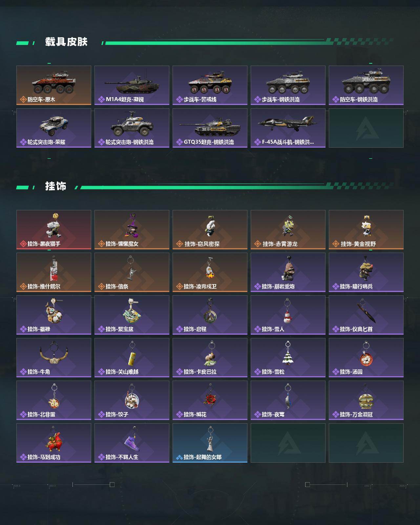Click the 挂饰-仪典匕首 dagger charm
This screenshot has height=525, width=420.
click(366, 315)
